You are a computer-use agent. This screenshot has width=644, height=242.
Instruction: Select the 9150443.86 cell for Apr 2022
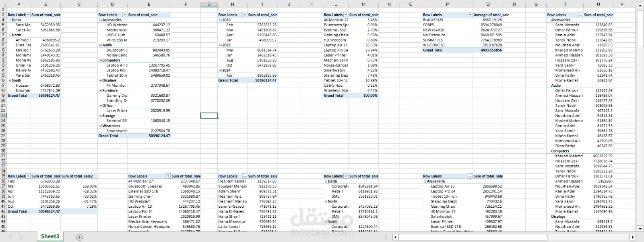[x=262, y=35]
